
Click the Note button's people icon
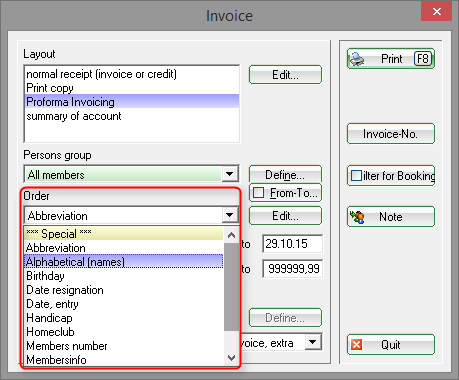point(357,217)
